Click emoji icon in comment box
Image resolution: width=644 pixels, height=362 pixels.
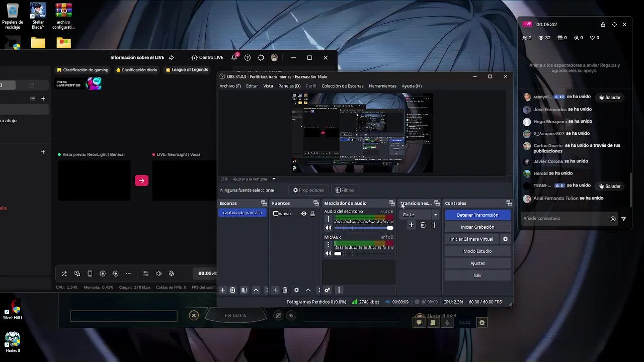[613, 219]
